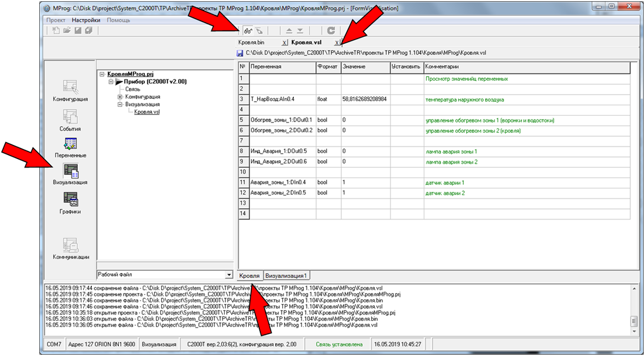The height and width of the screenshot is (355, 644).
Task: Click the Установить cell for T_НарВозд row
Action: click(x=406, y=99)
